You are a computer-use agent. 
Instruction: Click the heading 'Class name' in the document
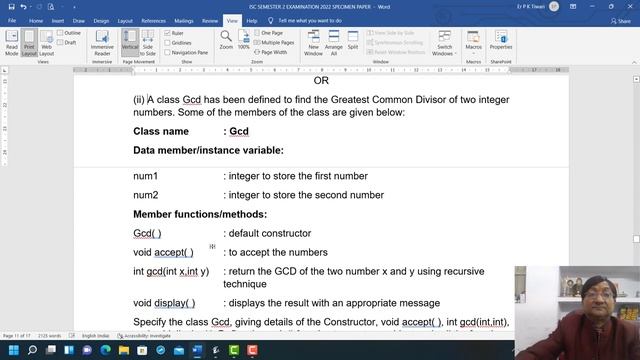161,131
